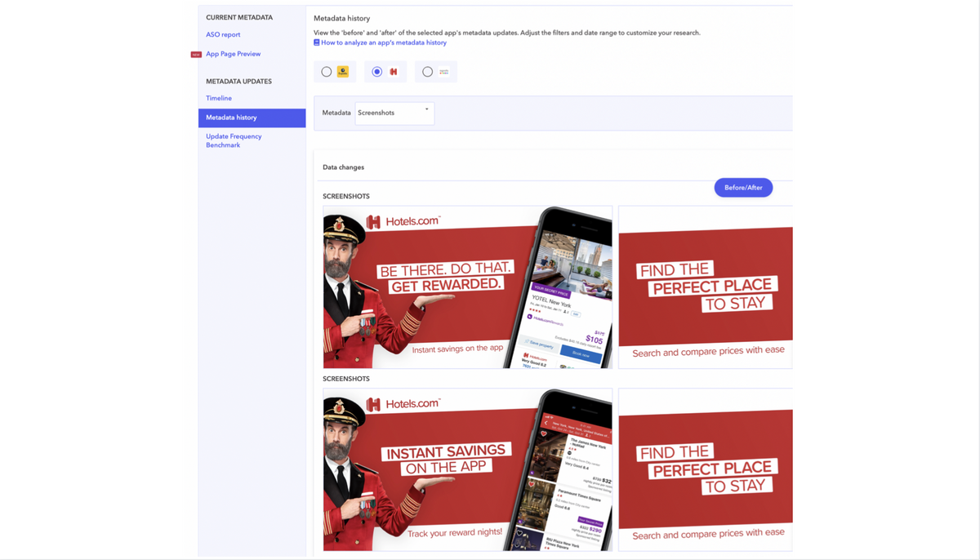This screenshot has width=980, height=560.
Task: Click the book icon beside the help link
Action: click(x=317, y=42)
